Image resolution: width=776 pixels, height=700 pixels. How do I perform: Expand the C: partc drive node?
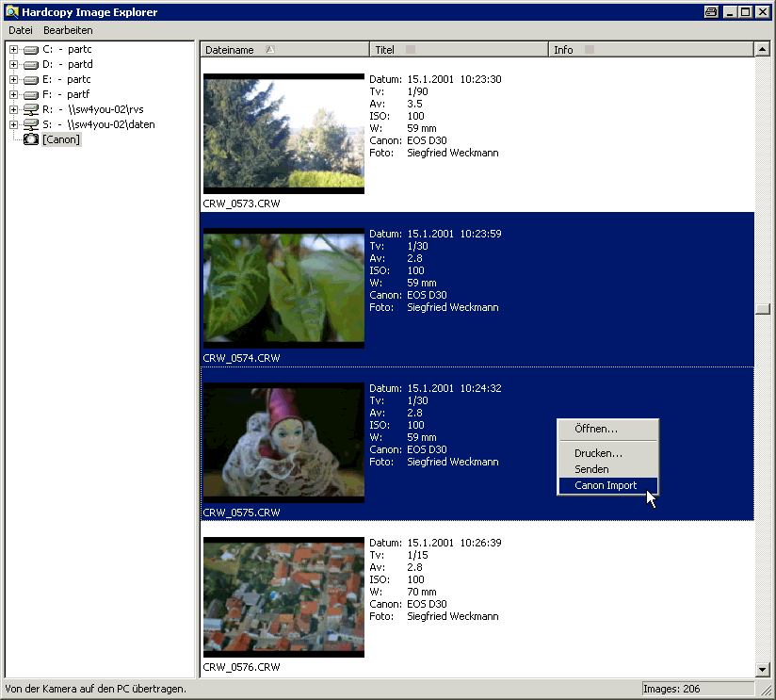[14, 49]
